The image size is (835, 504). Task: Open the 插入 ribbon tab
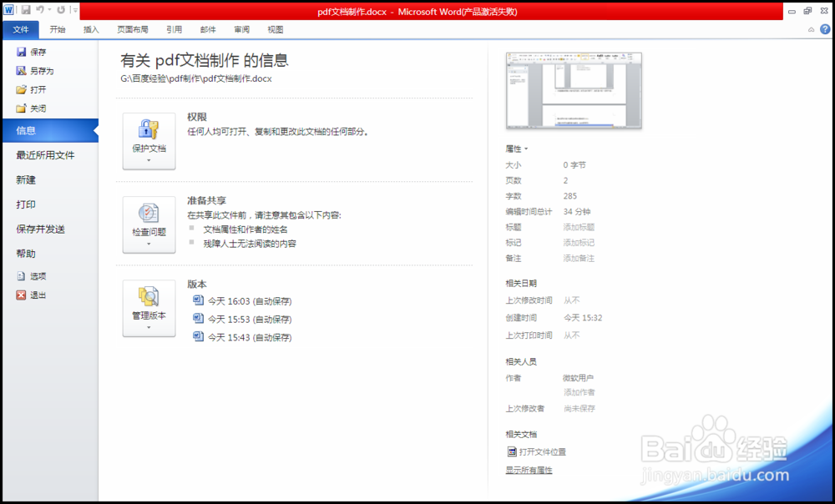[x=91, y=30]
